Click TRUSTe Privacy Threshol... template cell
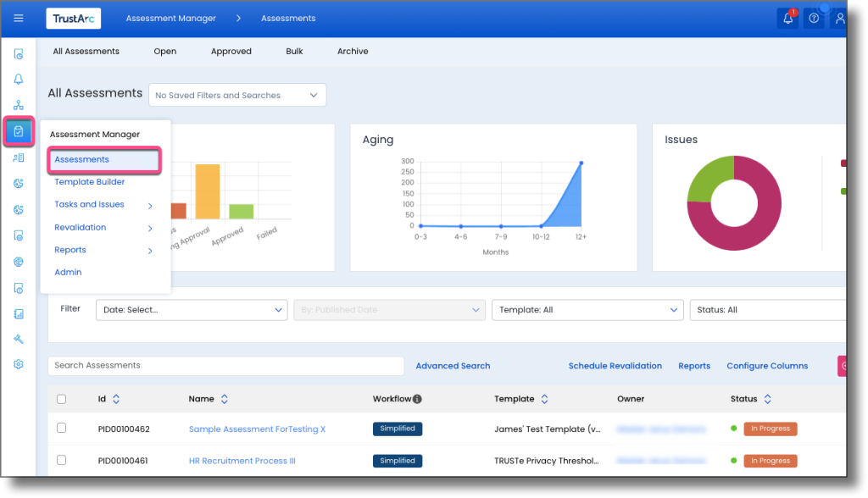The image size is (868, 498). pyautogui.click(x=547, y=461)
